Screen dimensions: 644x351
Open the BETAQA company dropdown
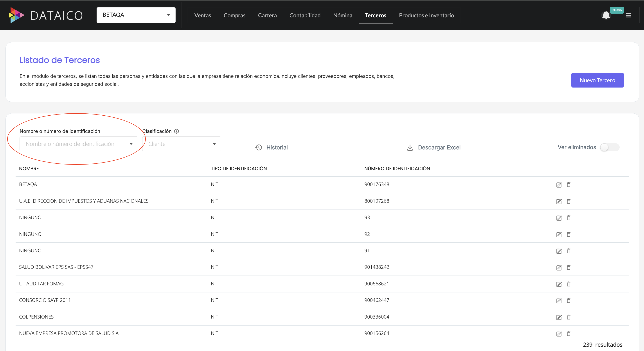coord(136,15)
